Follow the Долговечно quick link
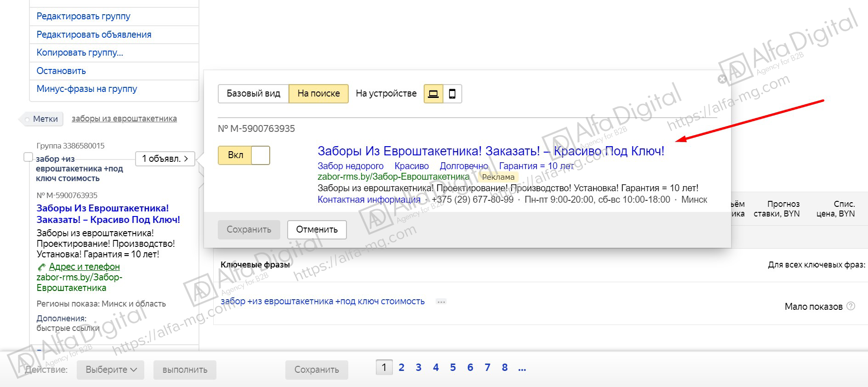This screenshot has height=387, width=868. tap(464, 166)
